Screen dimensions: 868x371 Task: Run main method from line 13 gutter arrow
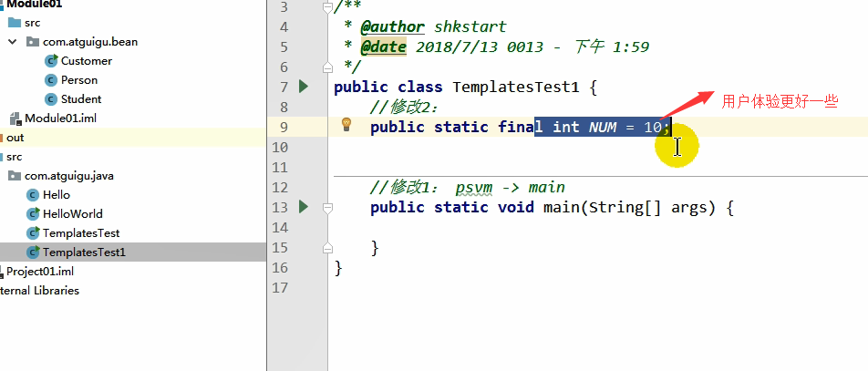[303, 207]
